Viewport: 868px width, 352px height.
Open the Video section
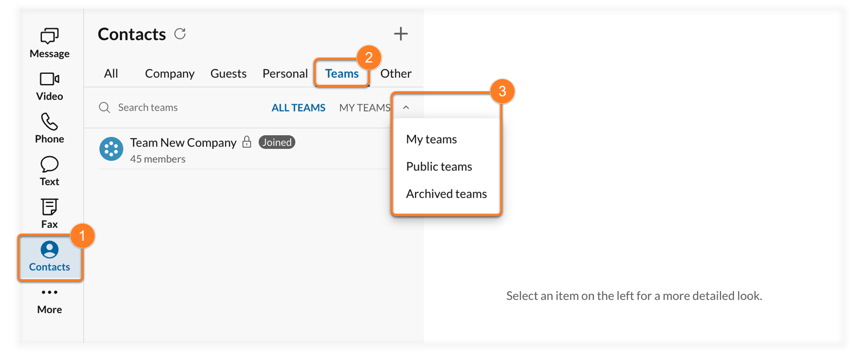[x=49, y=86]
